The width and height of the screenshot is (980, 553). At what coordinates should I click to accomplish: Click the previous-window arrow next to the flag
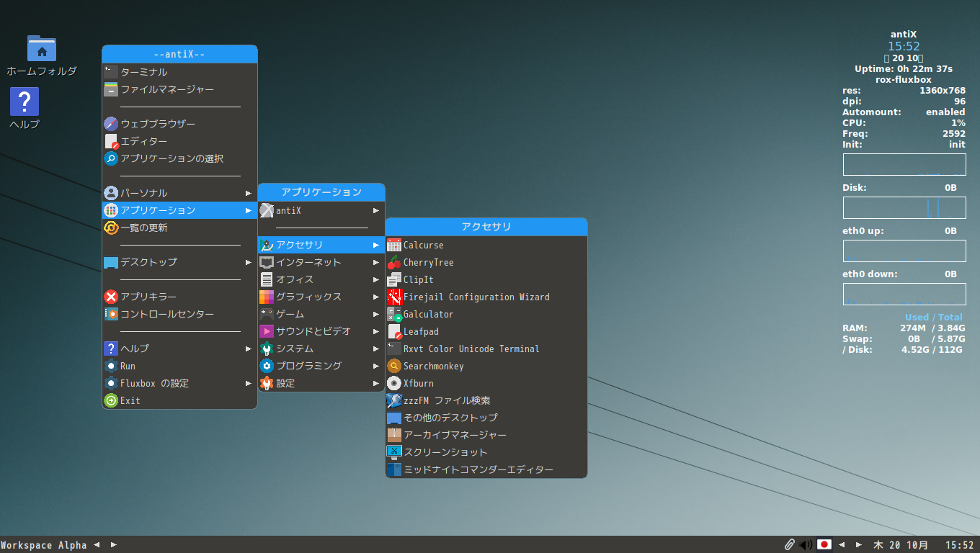click(842, 545)
